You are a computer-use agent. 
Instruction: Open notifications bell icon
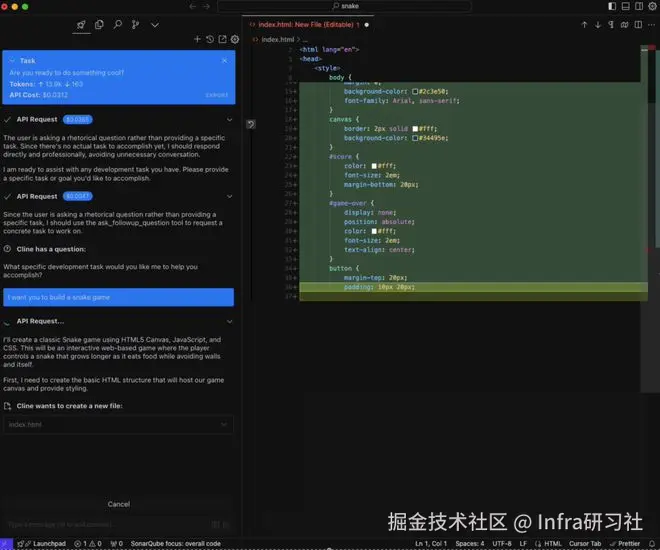[652, 544]
